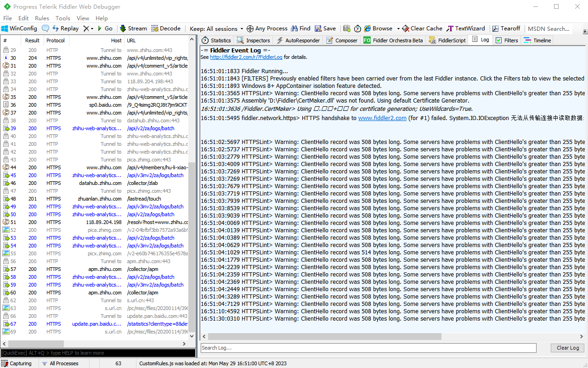588x368 pixels.
Task: Select session 67 update.pan.baidu.com
Action: [x=95, y=324]
